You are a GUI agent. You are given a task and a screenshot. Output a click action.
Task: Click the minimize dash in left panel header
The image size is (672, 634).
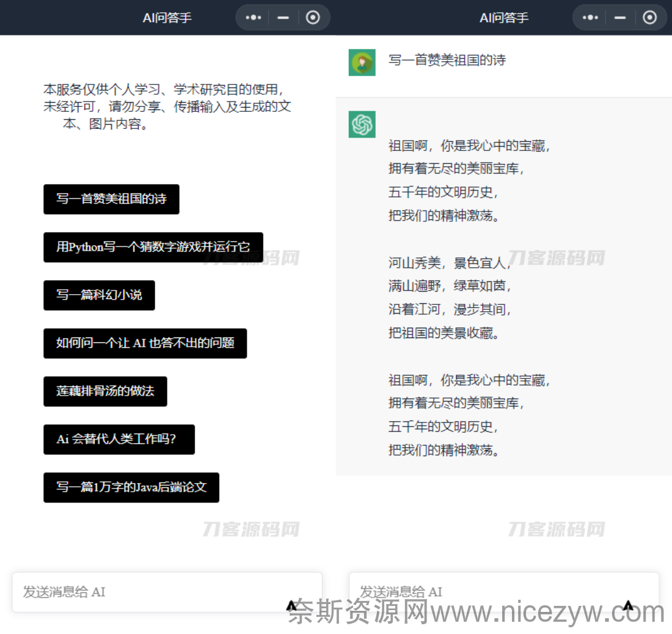click(283, 18)
